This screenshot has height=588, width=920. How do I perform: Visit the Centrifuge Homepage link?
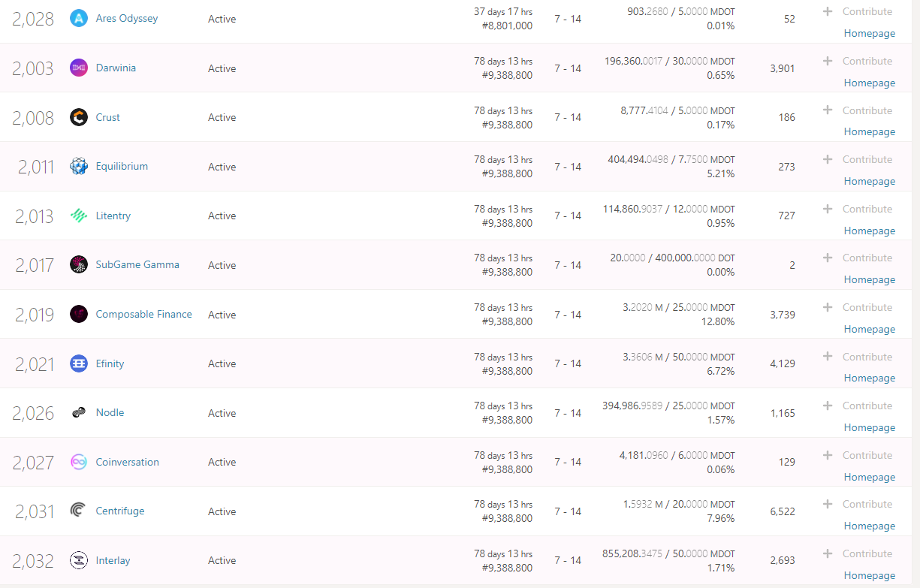[870, 526]
